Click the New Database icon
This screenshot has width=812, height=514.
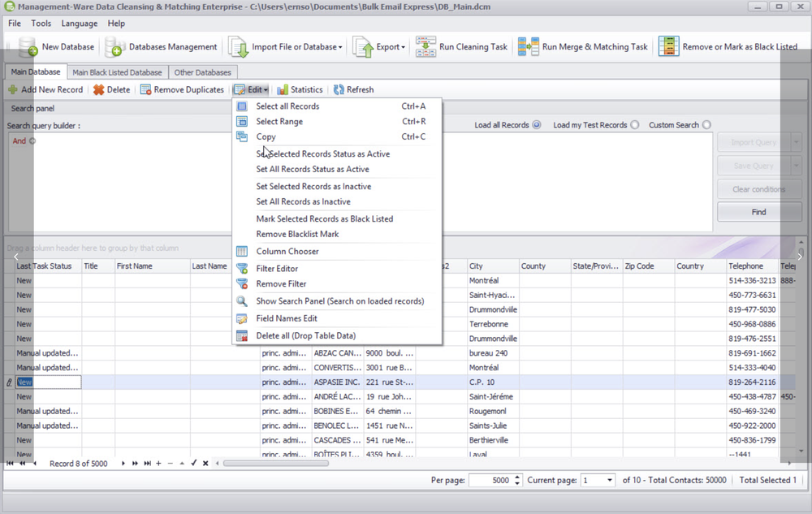pos(28,46)
